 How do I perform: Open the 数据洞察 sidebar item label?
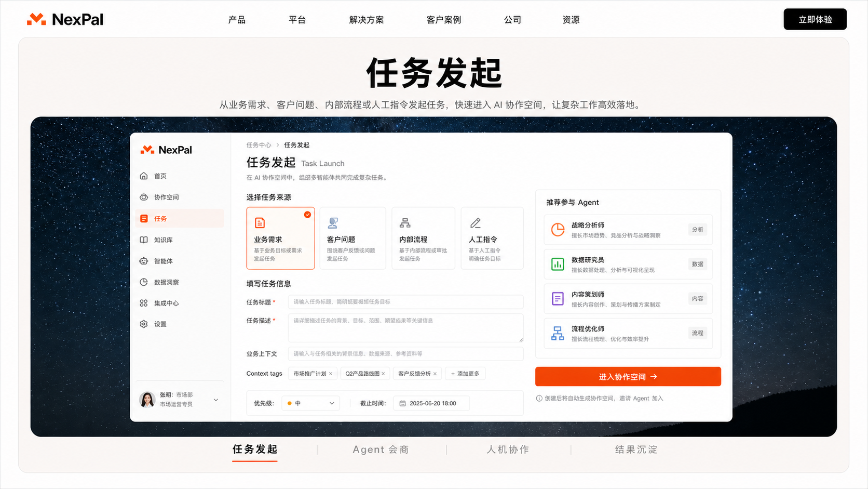click(167, 283)
